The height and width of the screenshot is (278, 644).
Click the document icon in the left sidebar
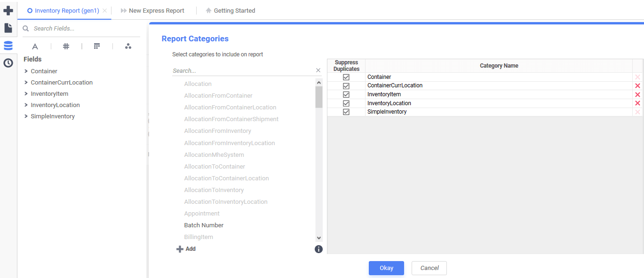pos(8,27)
